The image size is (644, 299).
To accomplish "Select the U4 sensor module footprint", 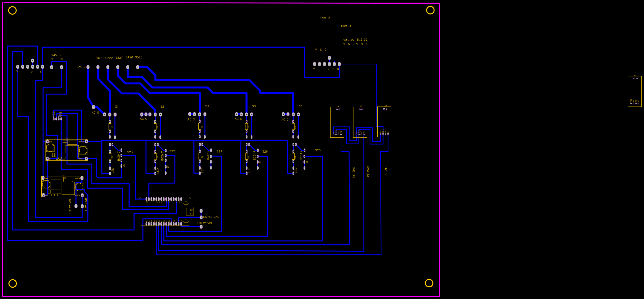I will (x=337, y=122).
